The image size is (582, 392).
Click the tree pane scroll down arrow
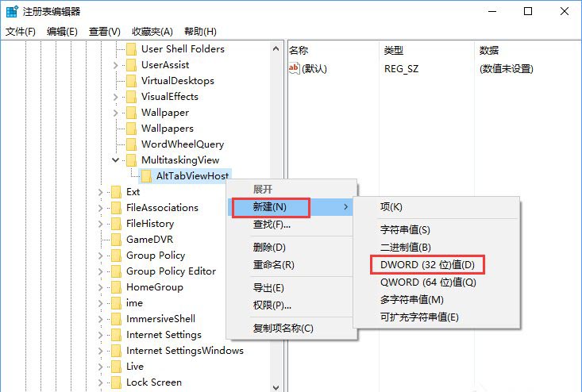point(276,387)
